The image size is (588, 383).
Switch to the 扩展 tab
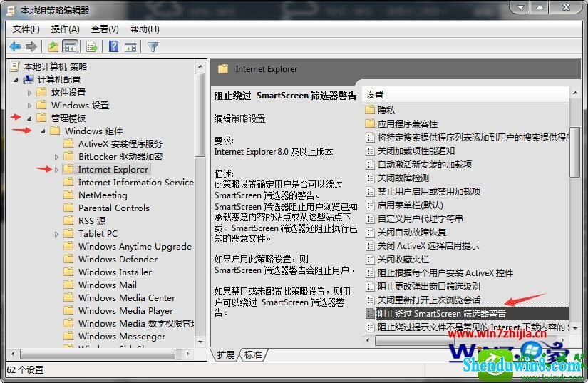225,355
